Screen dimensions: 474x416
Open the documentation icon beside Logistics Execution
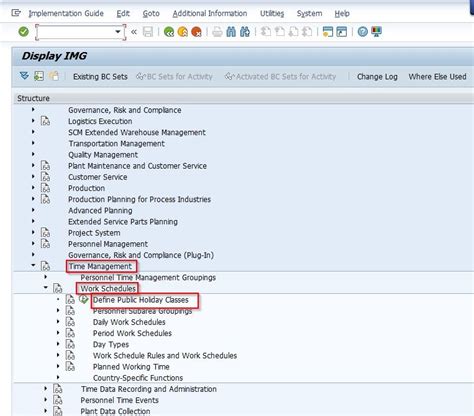coord(45,121)
